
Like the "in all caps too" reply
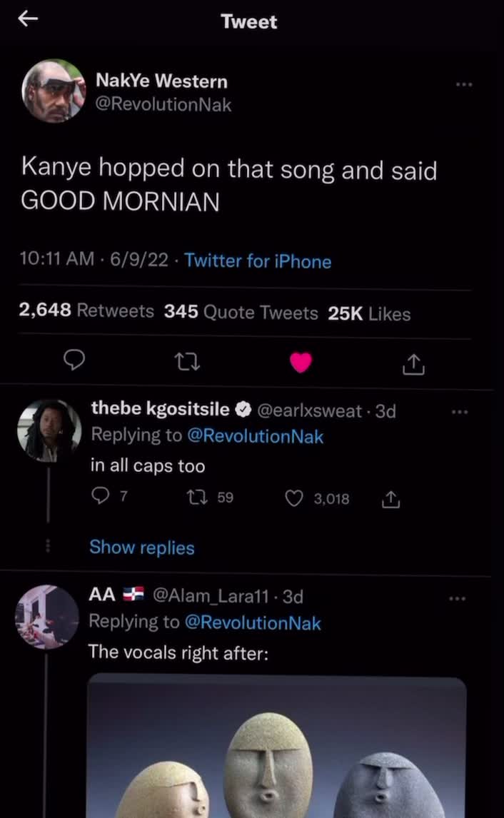coord(294,498)
